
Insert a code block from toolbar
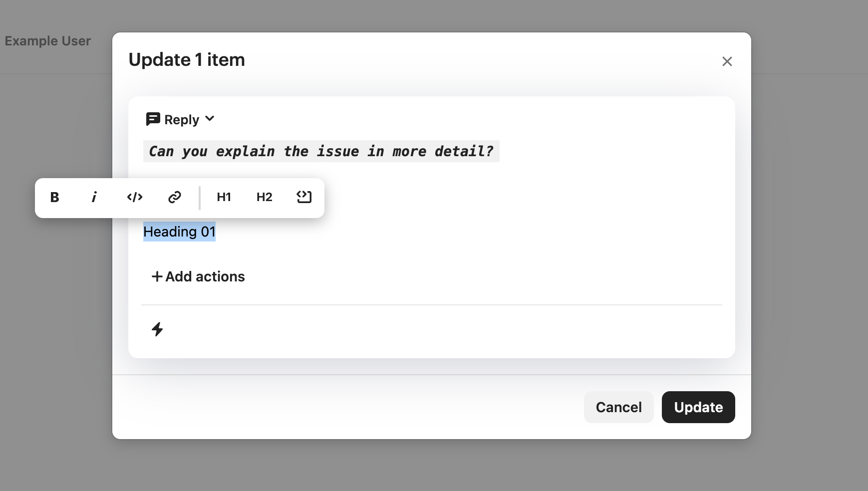[304, 198]
